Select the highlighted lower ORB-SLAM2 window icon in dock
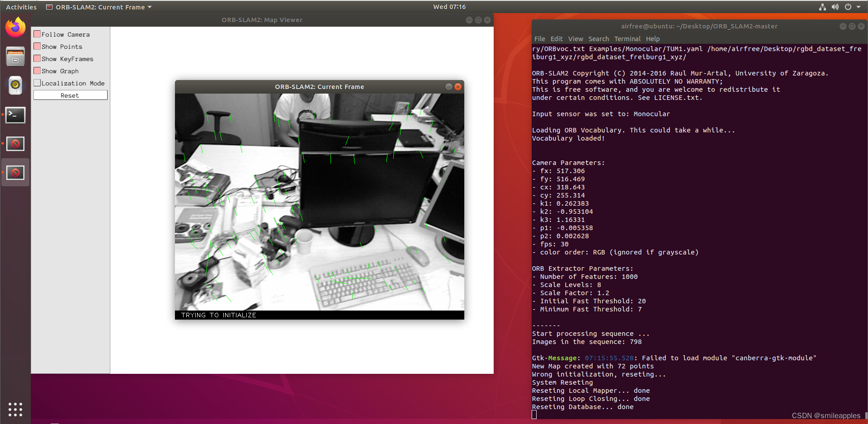 (15, 172)
